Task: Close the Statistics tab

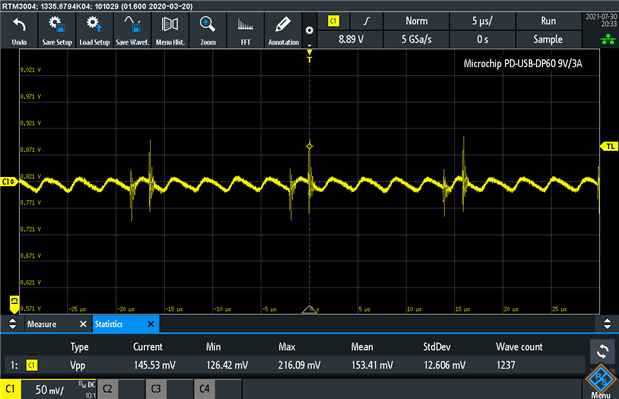Action: coord(150,324)
